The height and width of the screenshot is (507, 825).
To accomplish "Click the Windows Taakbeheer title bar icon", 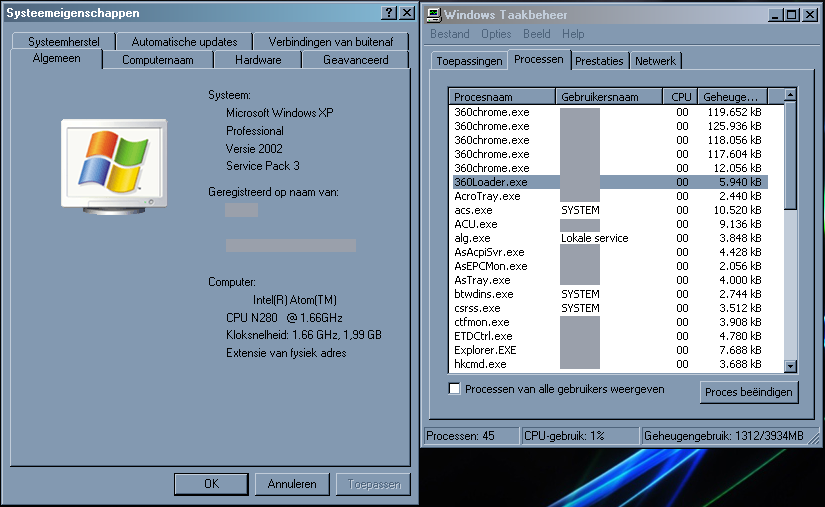I will pyautogui.click(x=434, y=15).
